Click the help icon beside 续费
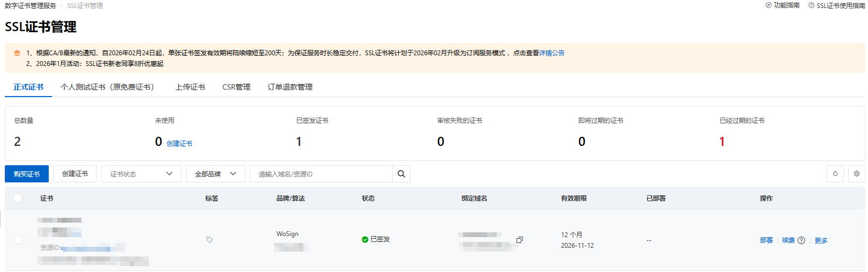Image resolution: width=868 pixels, height=272 pixels. [x=801, y=240]
